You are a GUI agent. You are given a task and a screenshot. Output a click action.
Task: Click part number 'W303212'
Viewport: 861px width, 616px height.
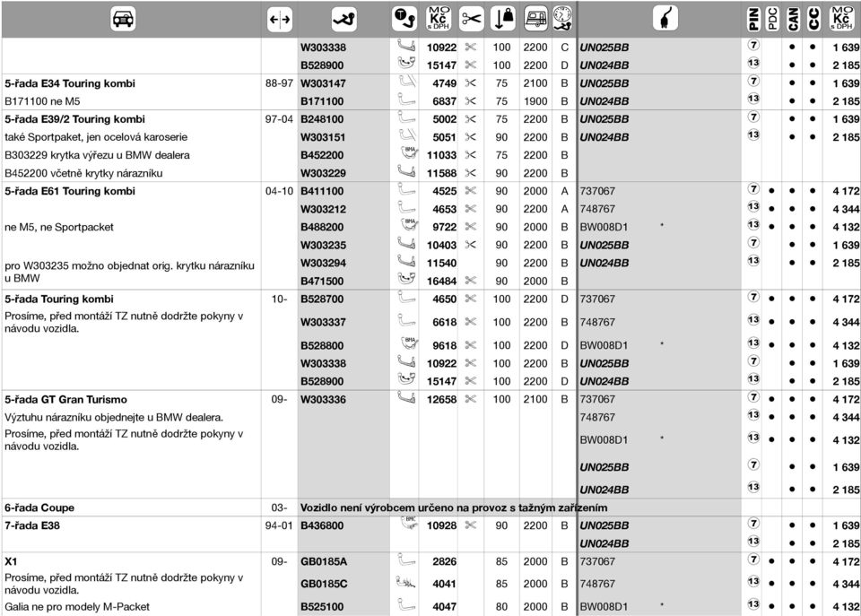pos(323,209)
